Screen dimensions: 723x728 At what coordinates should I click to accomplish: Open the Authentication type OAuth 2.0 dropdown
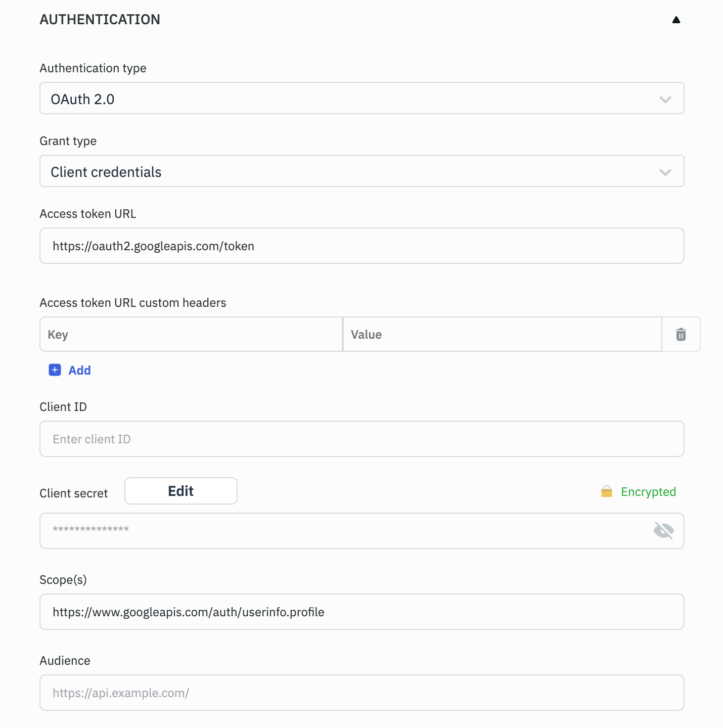[x=354, y=99]
